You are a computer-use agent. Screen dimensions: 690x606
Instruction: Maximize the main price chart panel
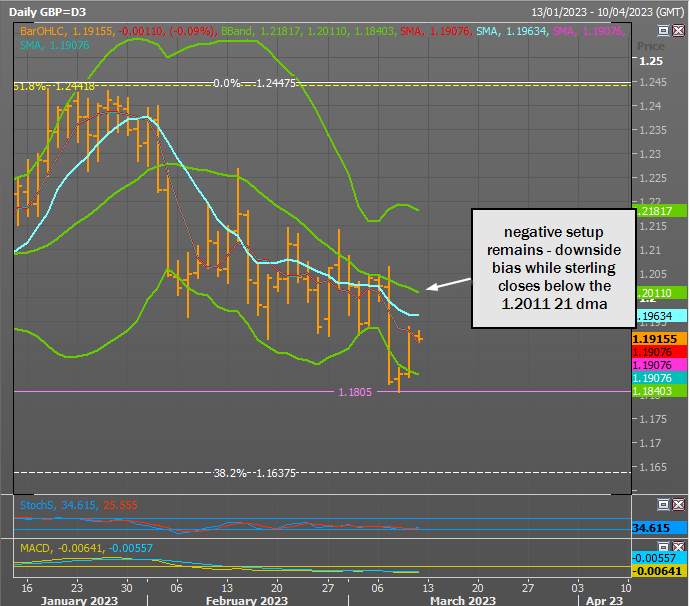[663, 30]
